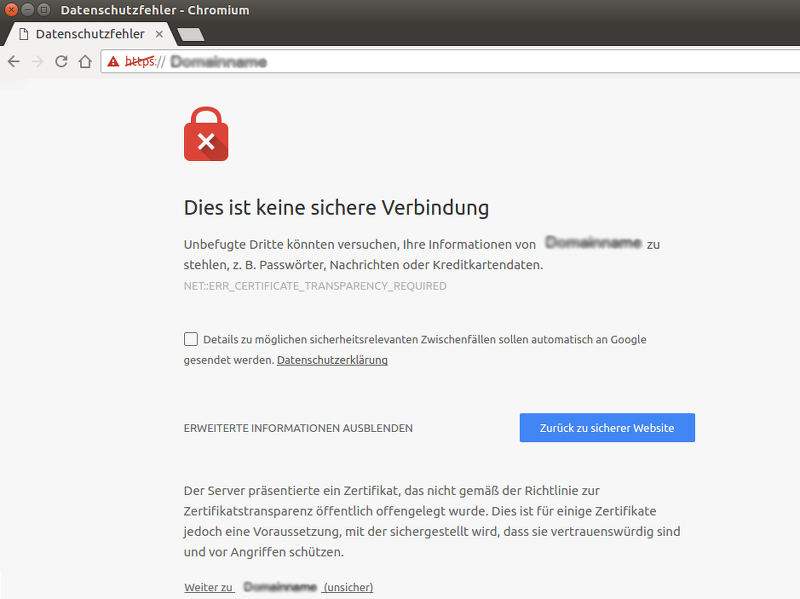800x599 pixels.
Task: Click the red warning triangle in address bar
Action: pos(113,62)
